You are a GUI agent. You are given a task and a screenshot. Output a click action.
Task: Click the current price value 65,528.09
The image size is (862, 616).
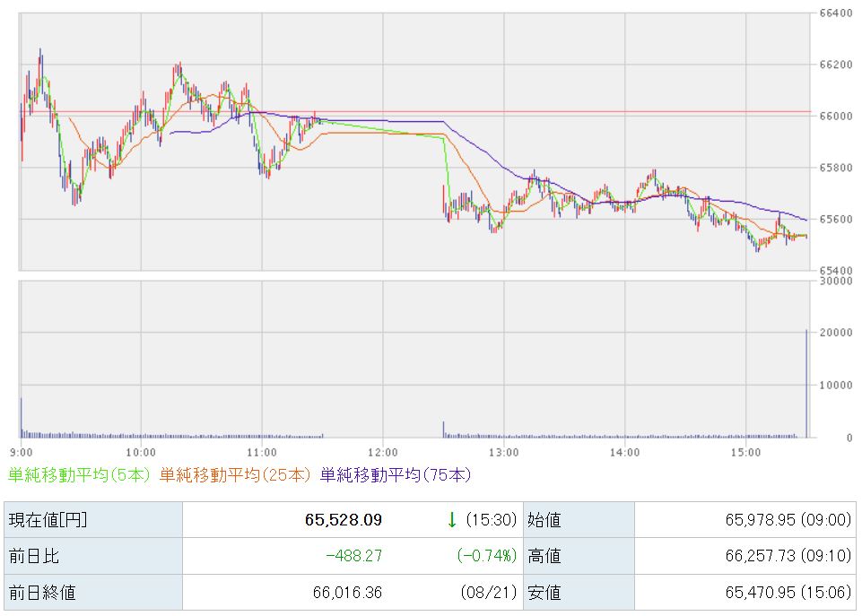(x=344, y=520)
